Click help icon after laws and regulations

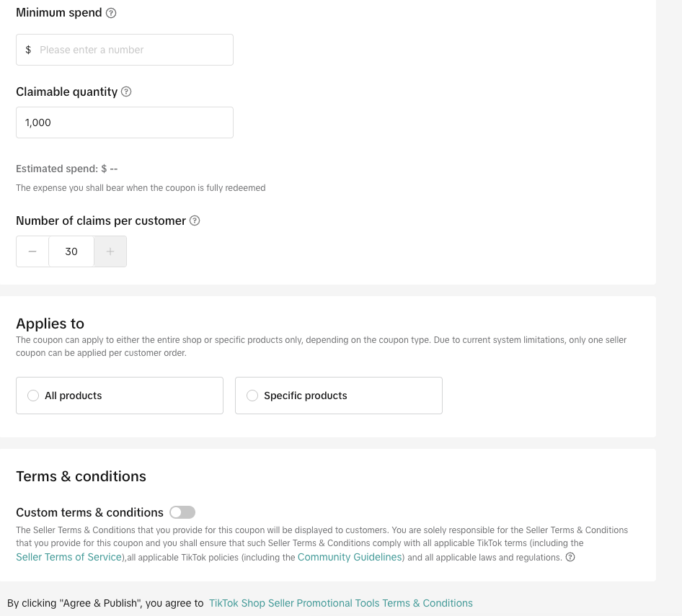(x=570, y=557)
